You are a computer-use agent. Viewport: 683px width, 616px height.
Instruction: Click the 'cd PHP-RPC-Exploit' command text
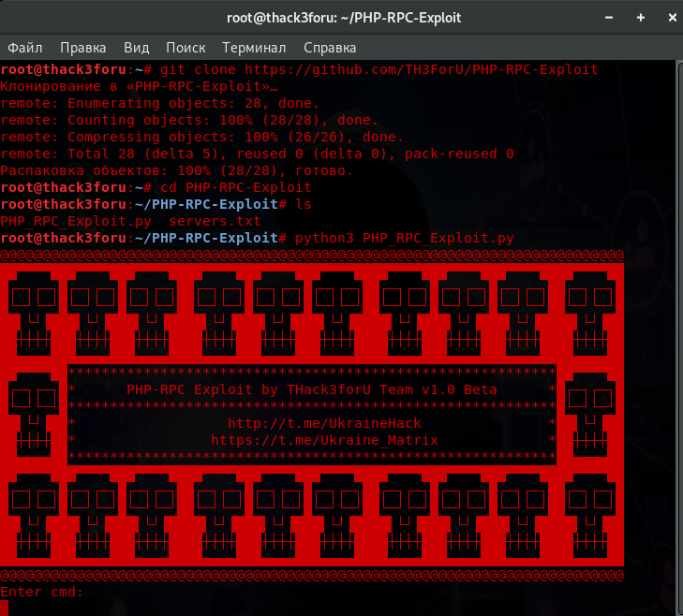[x=236, y=187]
